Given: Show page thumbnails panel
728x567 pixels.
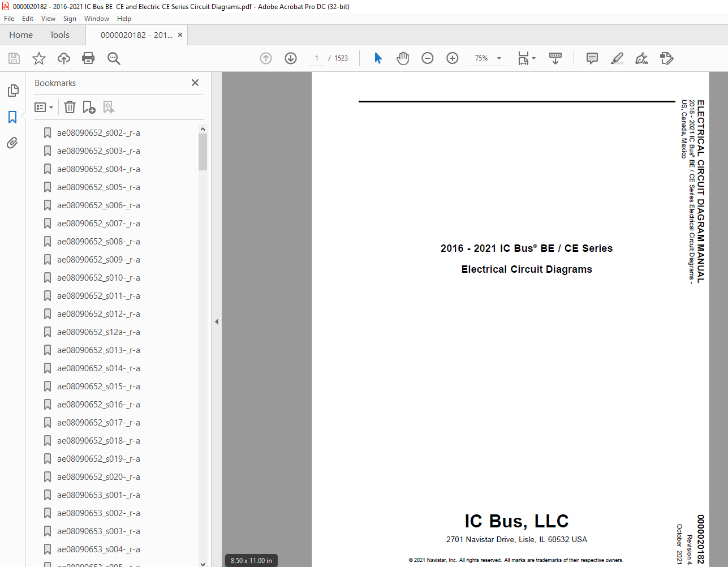Looking at the screenshot, I should point(12,91).
